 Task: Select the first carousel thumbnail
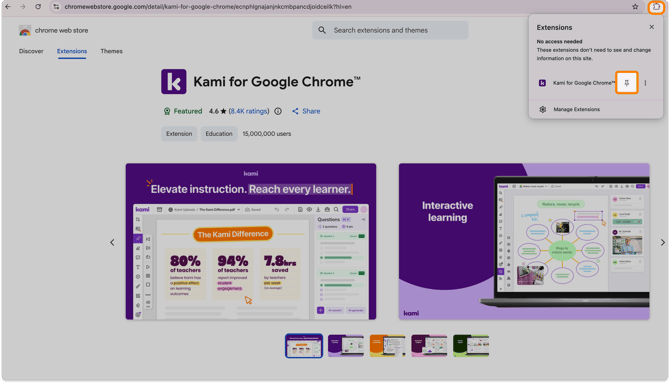click(304, 346)
